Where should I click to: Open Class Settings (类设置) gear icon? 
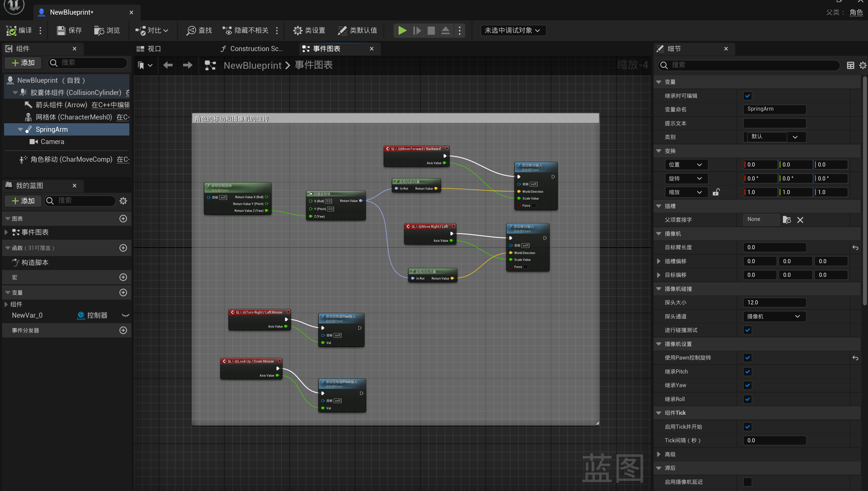[x=298, y=31]
